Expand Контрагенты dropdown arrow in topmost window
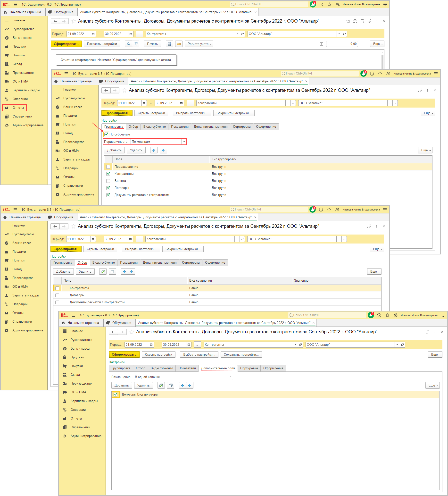 tap(237, 34)
